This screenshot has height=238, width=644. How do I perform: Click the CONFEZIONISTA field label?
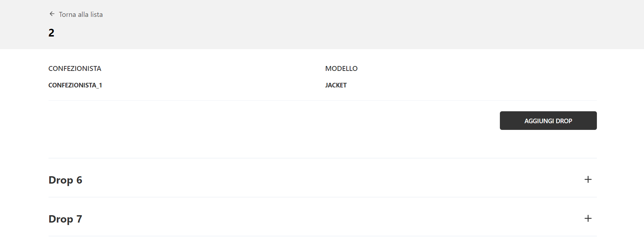(x=75, y=68)
